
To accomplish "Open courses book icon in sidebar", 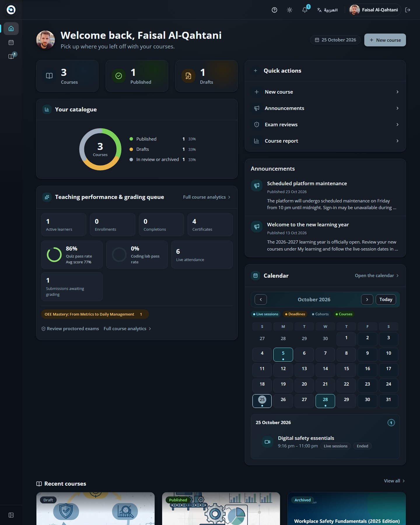I will pyautogui.click(x=11, y=57).
